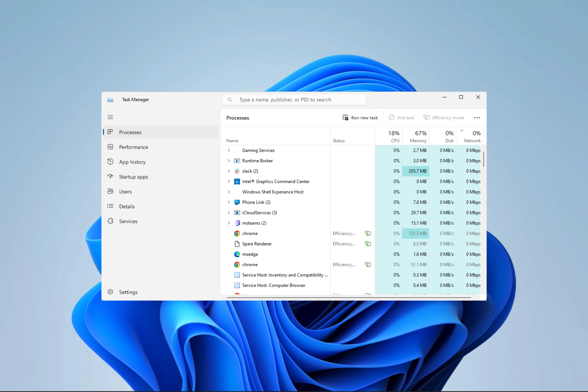Image resolution: width=588 pixels, height=392 pixels.
Task: Click the search input field
Action: click(294, 100)
